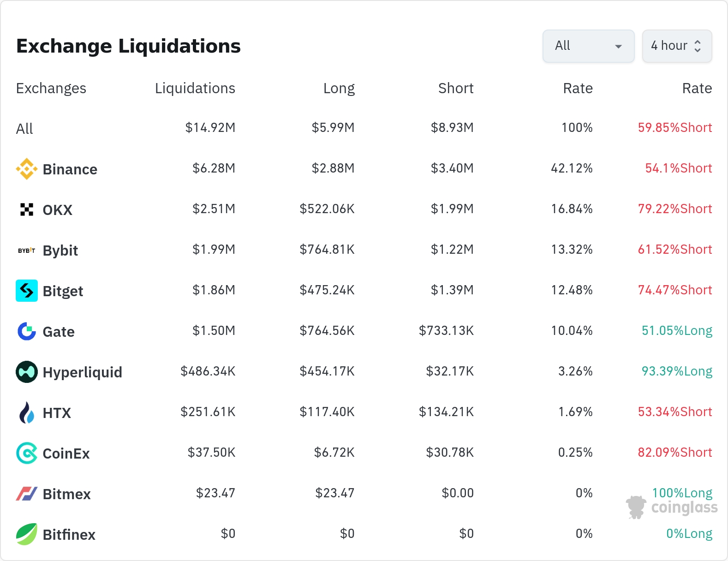Image resolution: width=728 pixels, height=561 pixels.
Task: Click the coinglass watermark logo
Action: click(x=672, y=507)
